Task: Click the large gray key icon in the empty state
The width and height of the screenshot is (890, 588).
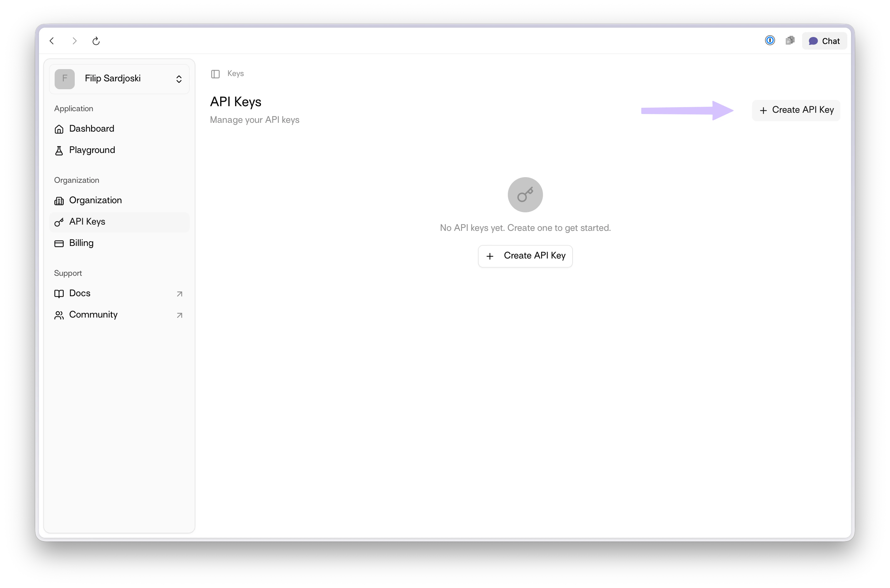Action: coord(525,195)
